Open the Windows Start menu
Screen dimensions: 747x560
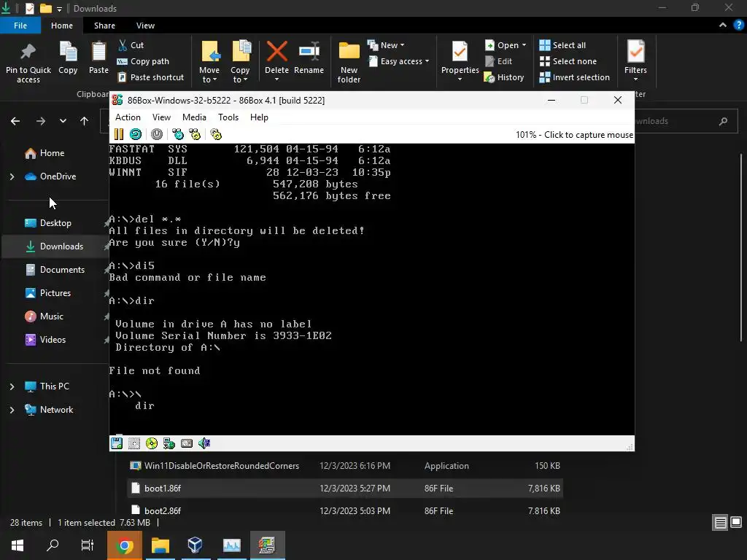[x=18, y=545]
